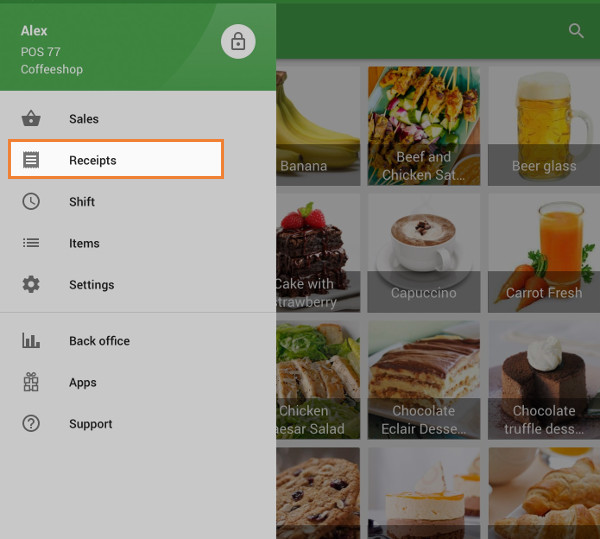600x539 pixels.
Task: Click the Sales basket icon
Action: point(31,119)
